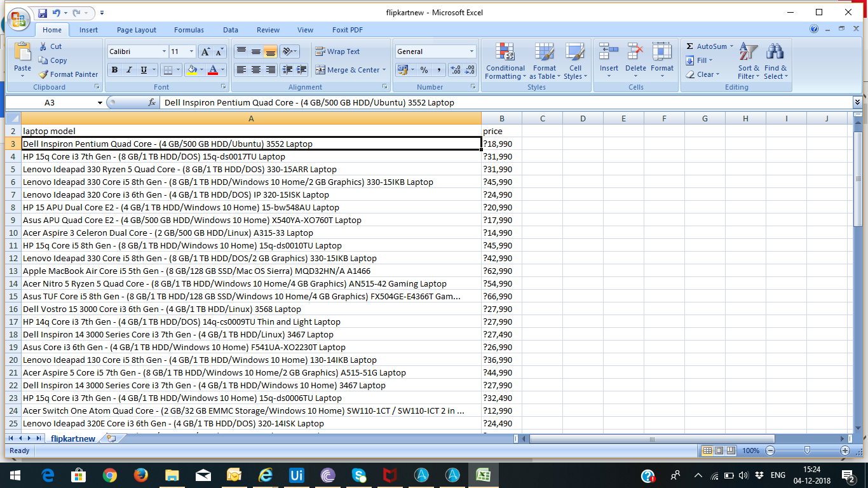The width and height of the screenshot is (868, 488).
Task: Open the font name Calibri dropdown
Action: click(x=164, y=51)
